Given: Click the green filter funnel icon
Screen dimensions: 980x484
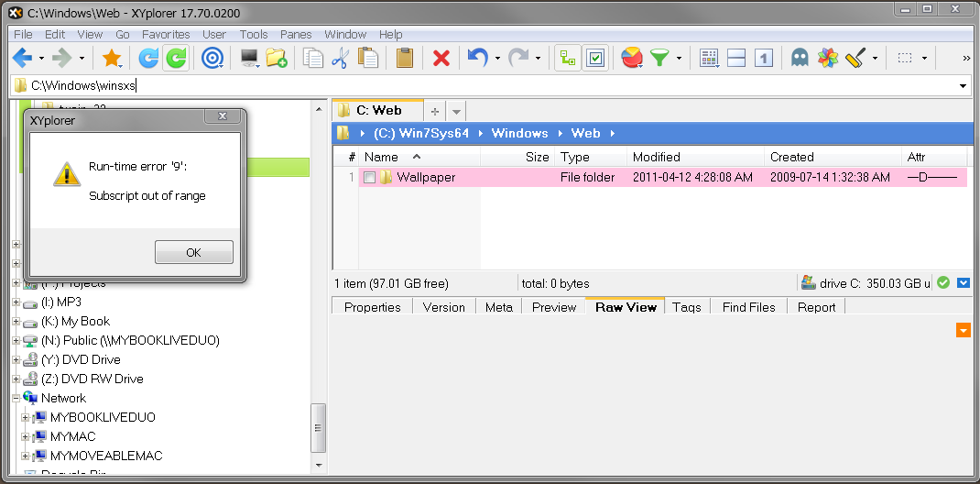Looking at the screenshot, I should (659, 59).
